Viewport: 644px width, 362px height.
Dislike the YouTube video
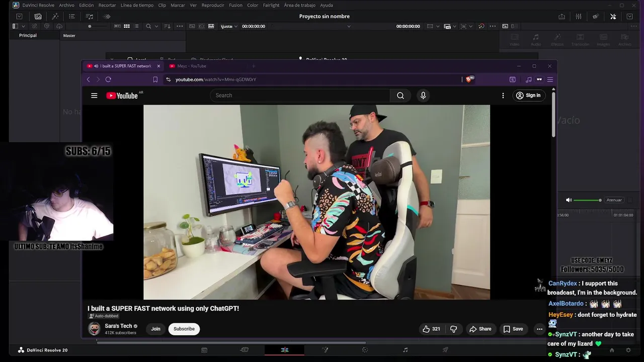pos(453,329)
